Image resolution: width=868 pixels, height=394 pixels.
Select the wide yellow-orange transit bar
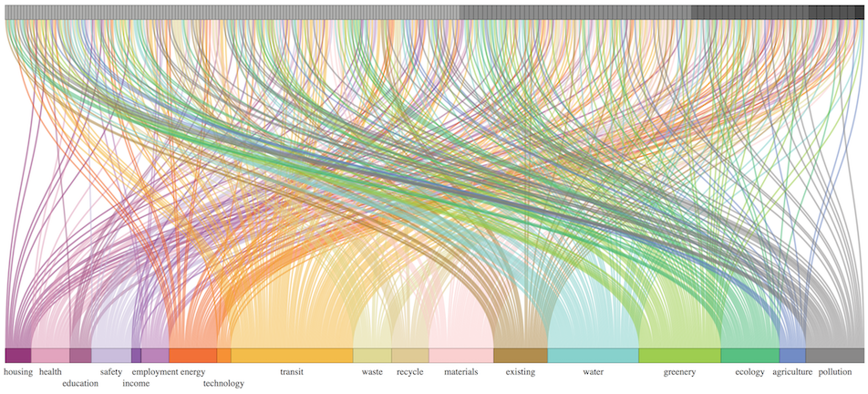[x=292, y=356]
